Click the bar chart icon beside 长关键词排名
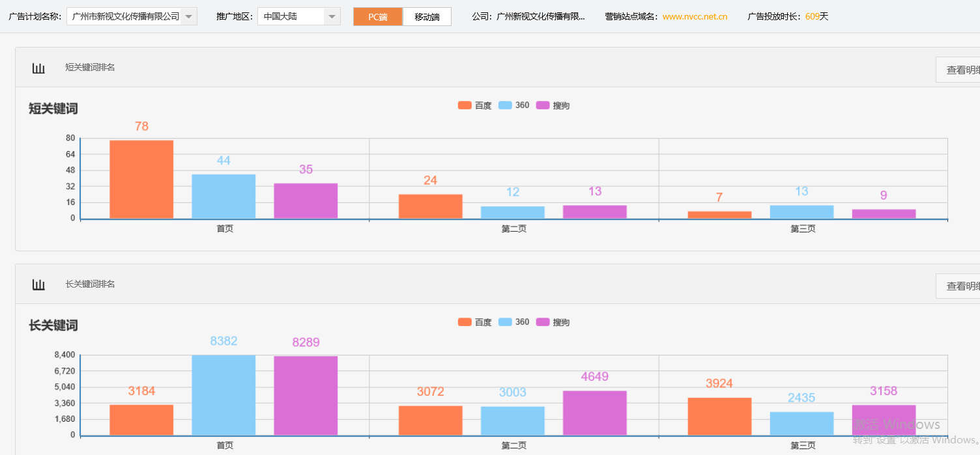The image size is (980, 455). pyautogui.click(x=38, y=284)
